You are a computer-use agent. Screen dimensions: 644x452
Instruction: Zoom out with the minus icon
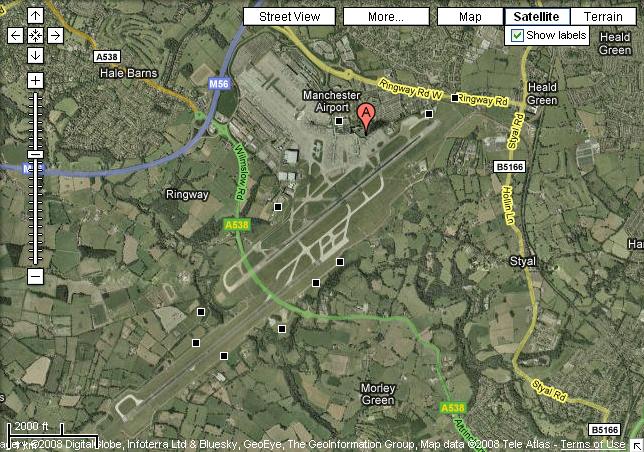35,276
